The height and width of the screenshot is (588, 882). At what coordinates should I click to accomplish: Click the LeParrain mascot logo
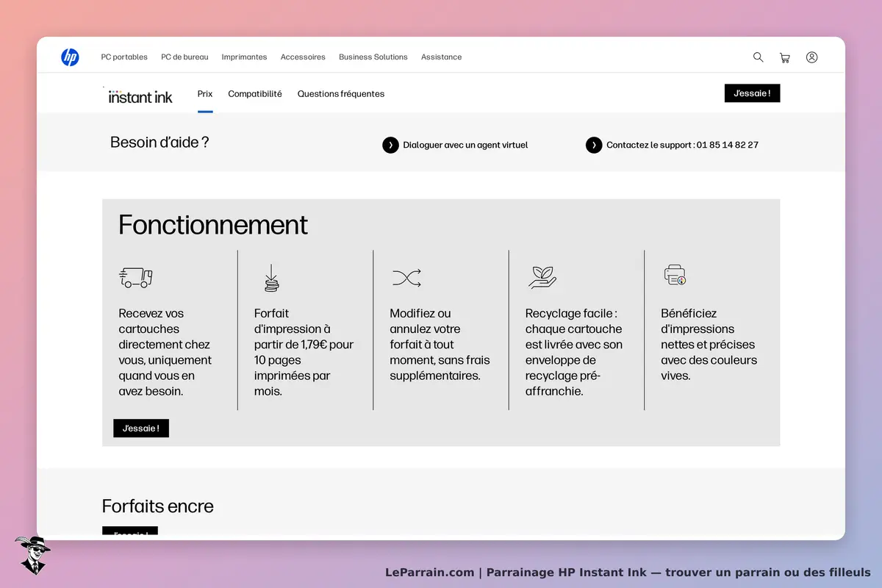[32, 556]
